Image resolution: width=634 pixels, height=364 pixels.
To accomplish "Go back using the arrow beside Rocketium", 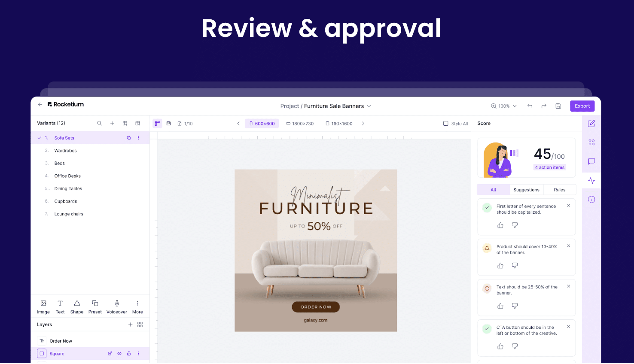I will point(40,104).
